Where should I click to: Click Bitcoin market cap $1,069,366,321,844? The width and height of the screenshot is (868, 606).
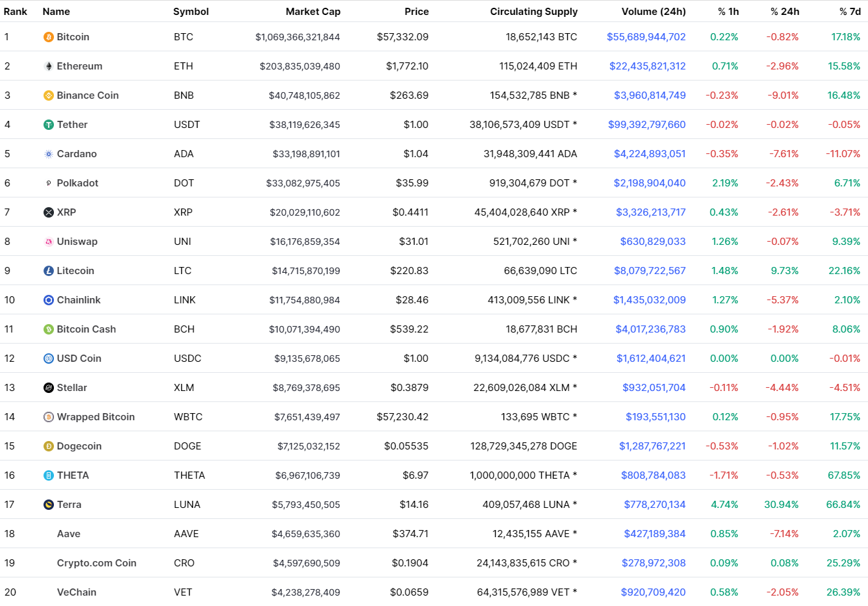click(298, 37)
